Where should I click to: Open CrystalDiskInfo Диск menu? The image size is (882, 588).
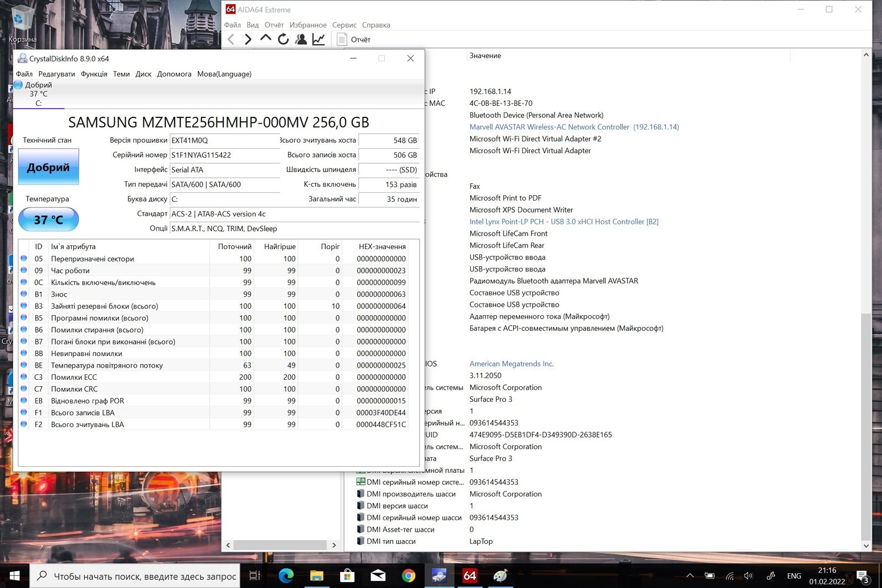143,74
